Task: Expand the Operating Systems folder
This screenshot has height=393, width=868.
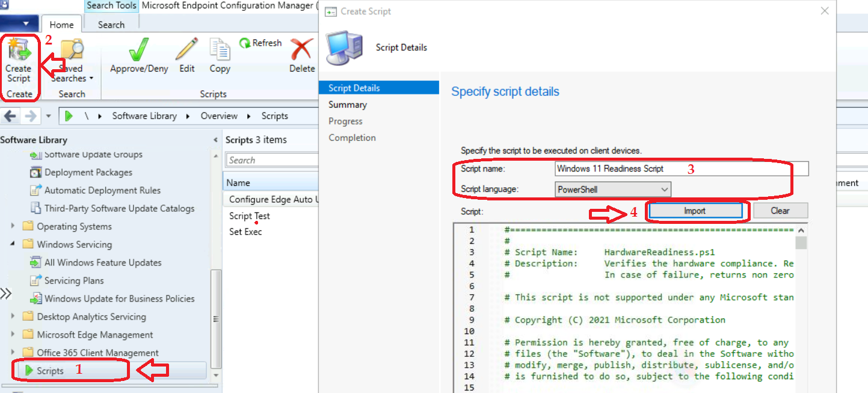Action: [13, 226]
